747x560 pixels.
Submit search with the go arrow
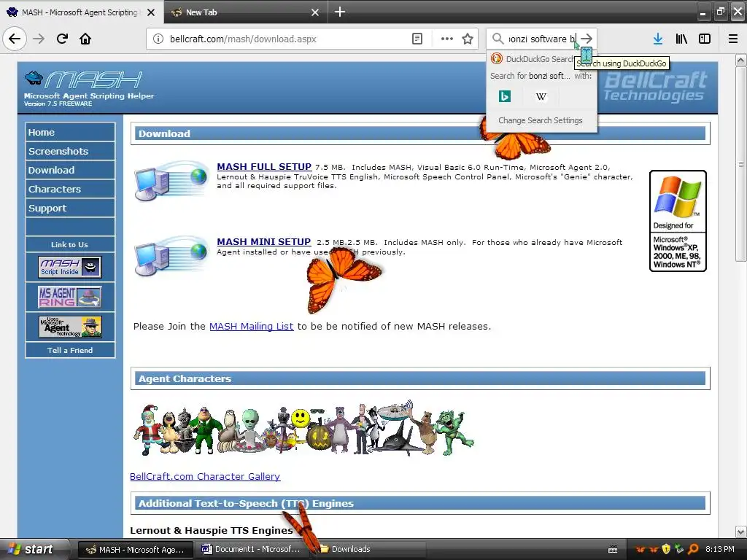click(x=587, y=39)
